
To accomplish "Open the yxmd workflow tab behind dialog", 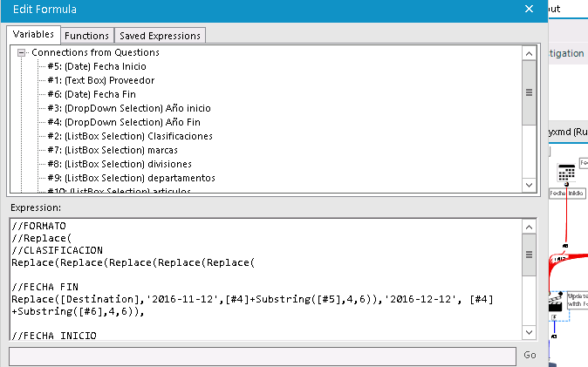I will click(x=568, y=132).
